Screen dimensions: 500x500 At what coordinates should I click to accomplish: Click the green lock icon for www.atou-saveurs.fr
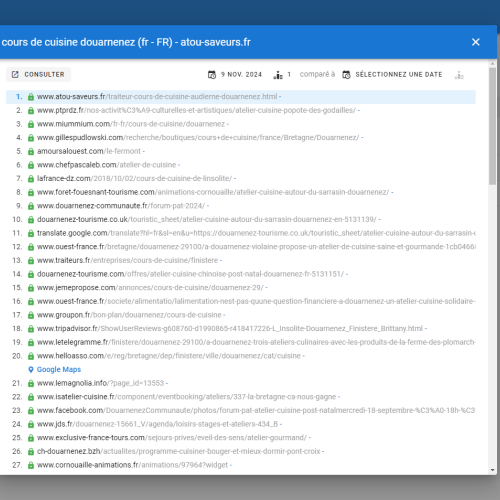[31, 97]
